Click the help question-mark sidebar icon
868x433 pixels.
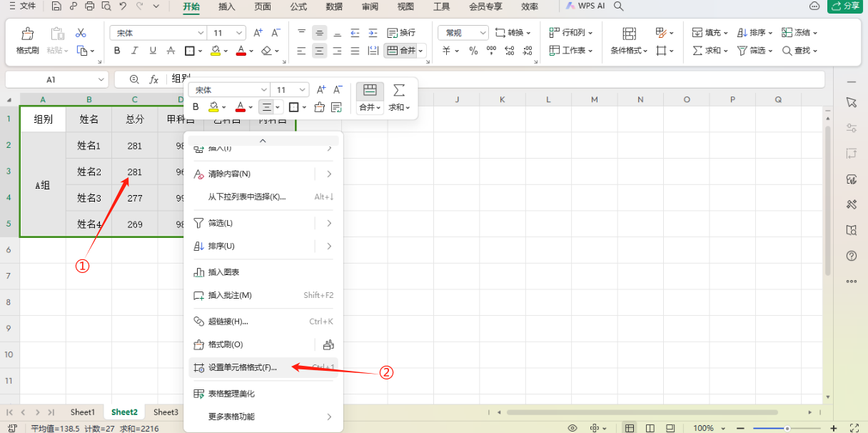tap(851, 255)
